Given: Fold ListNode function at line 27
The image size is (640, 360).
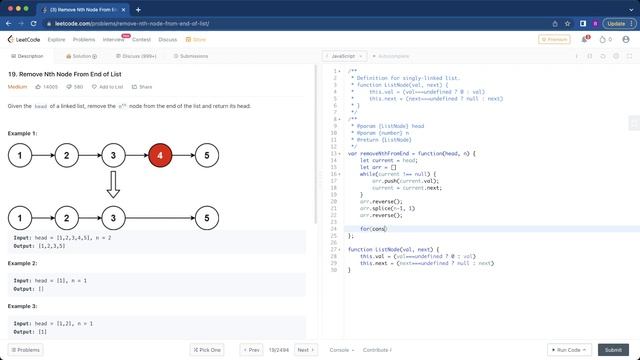Looking at the screenshot, I should 339,249.
